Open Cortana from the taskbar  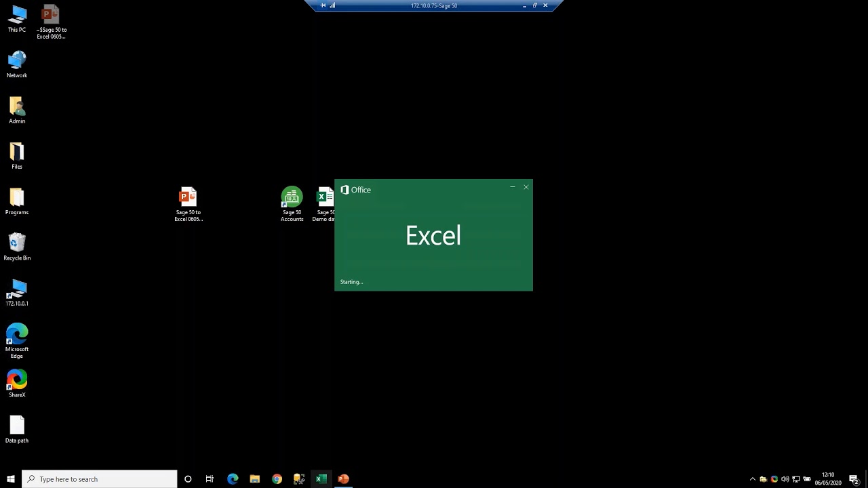click(188, 479)
